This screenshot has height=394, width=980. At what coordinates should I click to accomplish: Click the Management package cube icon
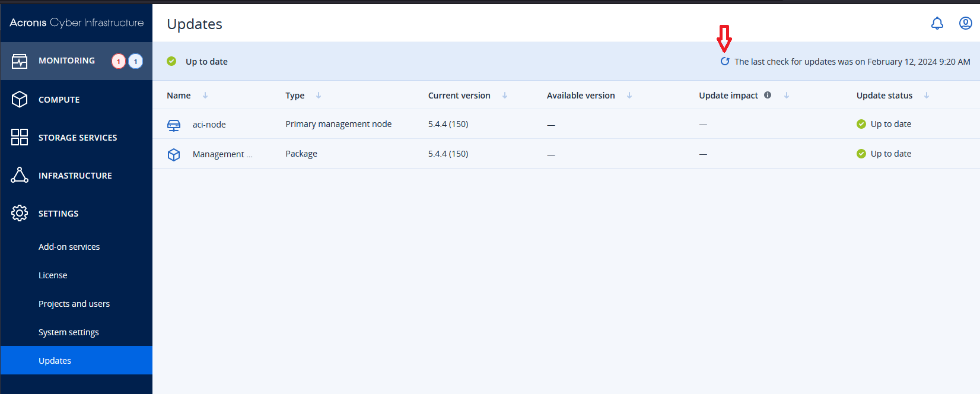tap(174, 154)
